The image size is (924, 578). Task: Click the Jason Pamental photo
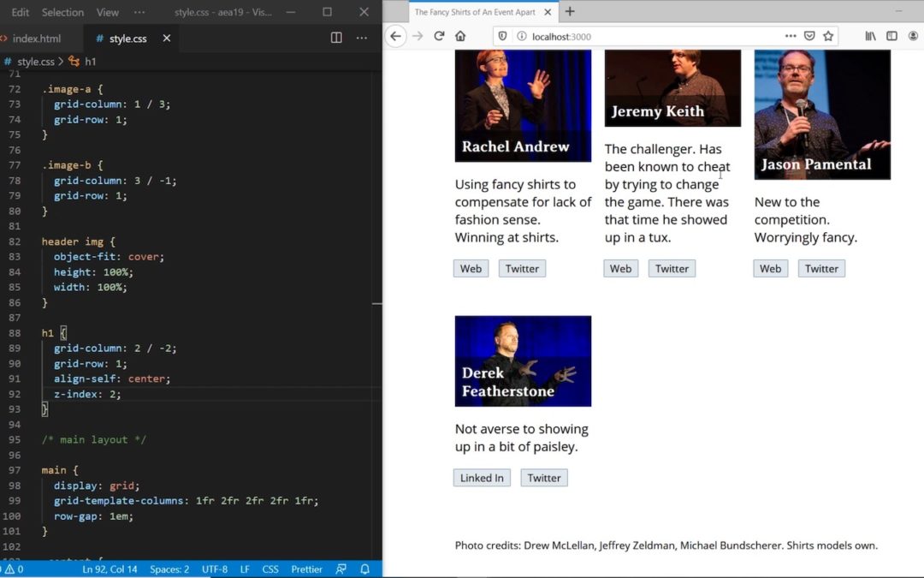(822, 115)
